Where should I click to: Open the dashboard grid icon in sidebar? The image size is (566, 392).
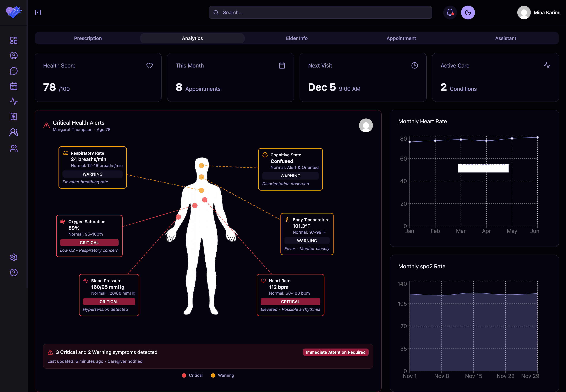point(14,40)
